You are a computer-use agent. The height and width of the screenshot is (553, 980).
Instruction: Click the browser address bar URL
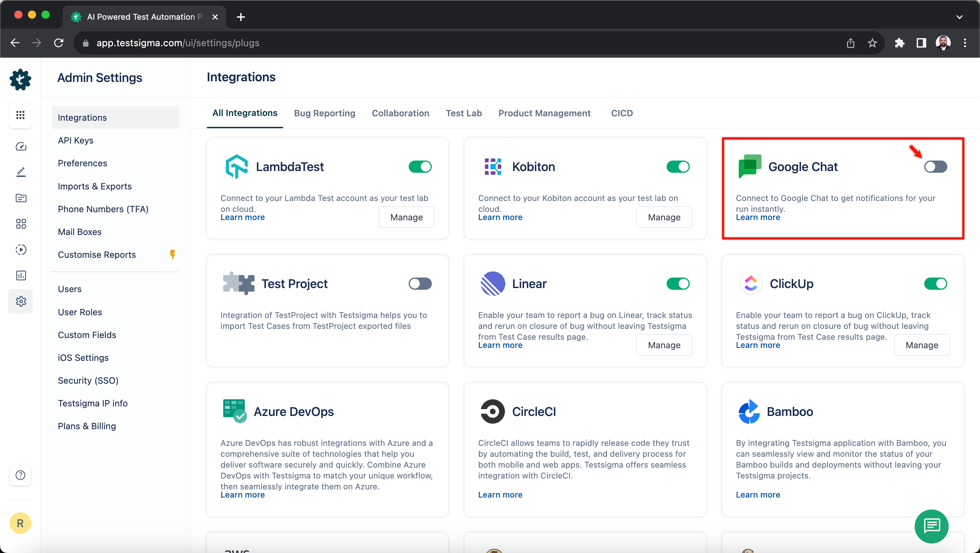[x=178, y=43]
